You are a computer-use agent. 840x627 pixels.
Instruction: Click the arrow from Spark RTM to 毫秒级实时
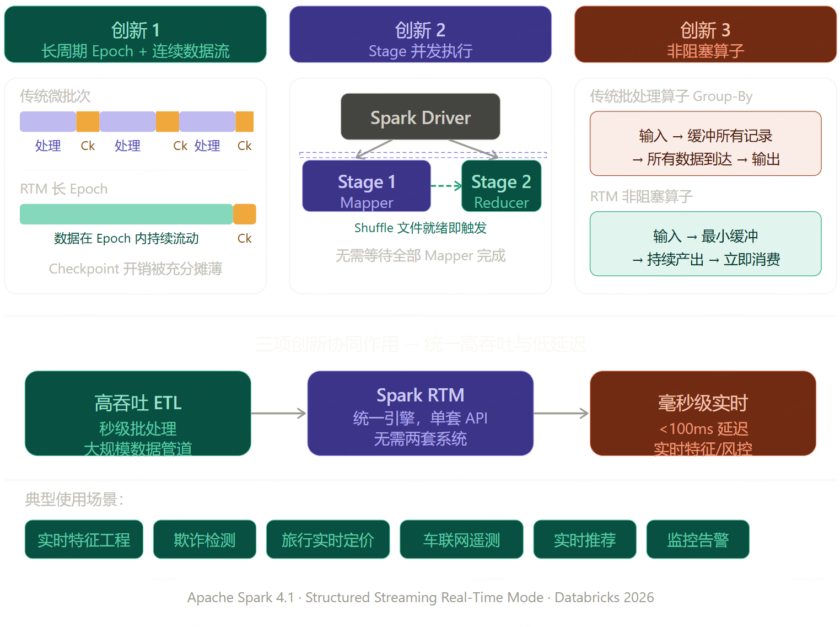tap(562, 413)
